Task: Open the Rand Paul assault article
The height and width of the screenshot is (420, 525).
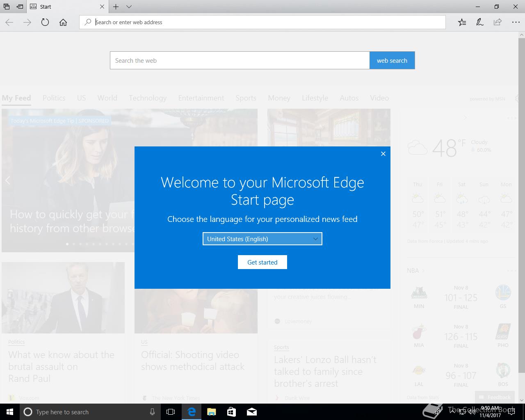Action: point(62,367)
